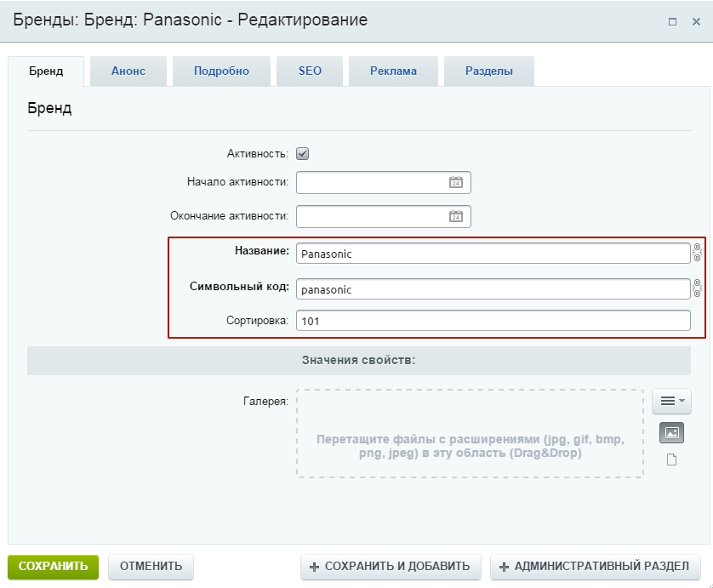Click the Галерея drag-and-drop upload area

coord(471,433)
